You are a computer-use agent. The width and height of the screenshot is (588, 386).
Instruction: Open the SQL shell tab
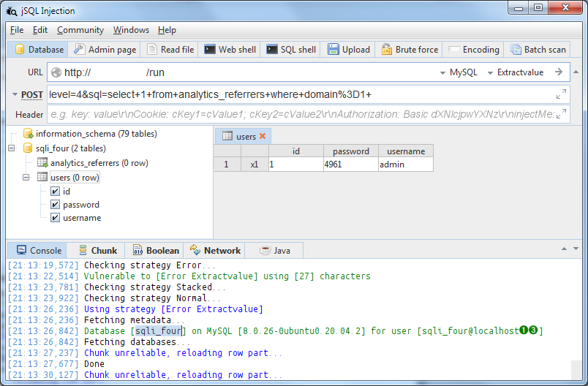click(291, 50)
